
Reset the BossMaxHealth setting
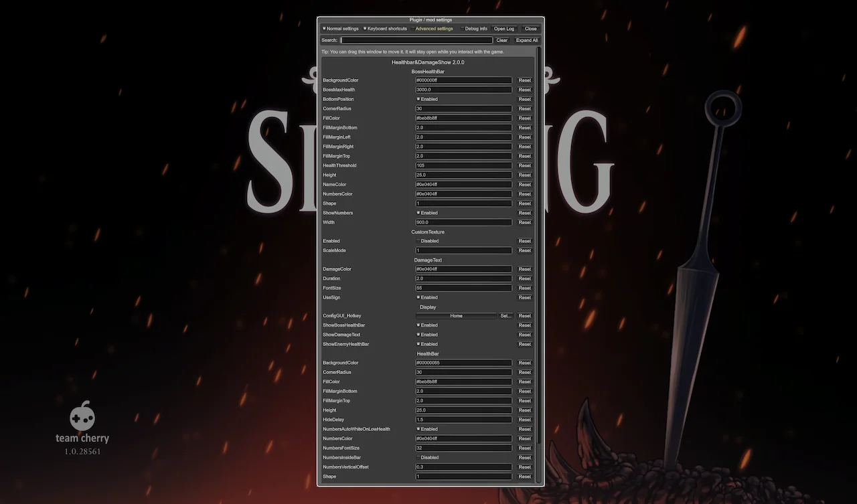point(525,90)
